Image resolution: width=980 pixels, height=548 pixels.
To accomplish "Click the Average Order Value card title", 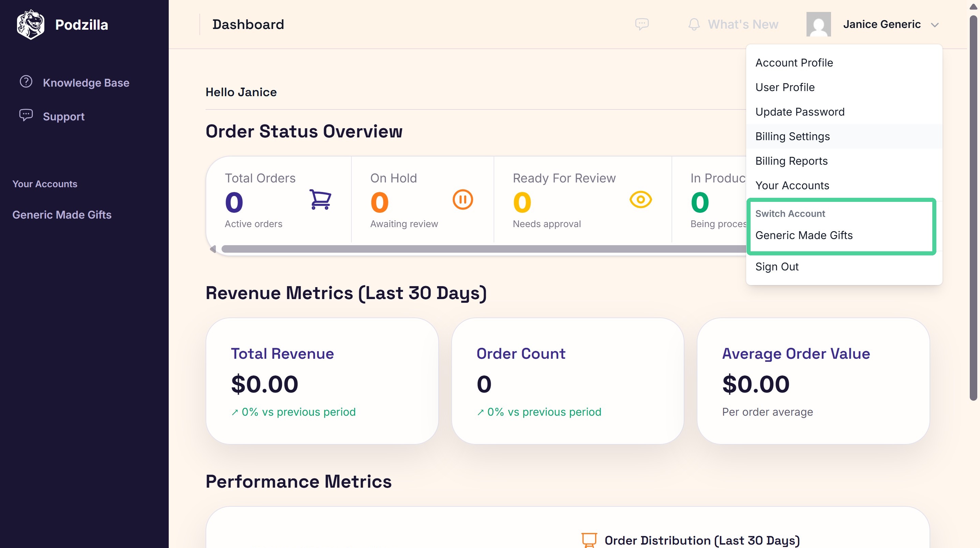I will click(796, 354).
